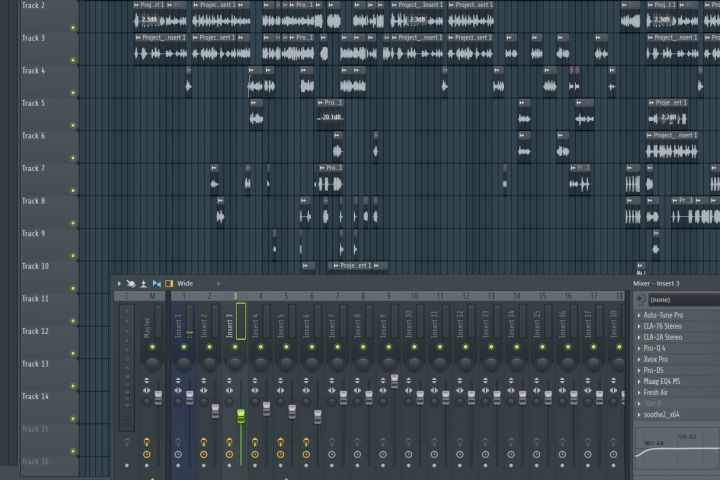
Task: Mute Insert 1 with its green LED
Action: point(184,347)
